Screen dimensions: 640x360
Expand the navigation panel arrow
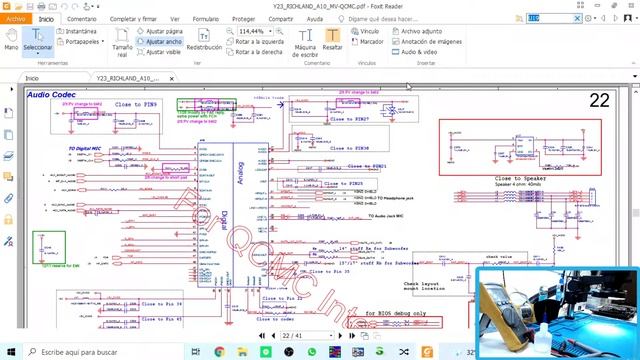point(11,89)
